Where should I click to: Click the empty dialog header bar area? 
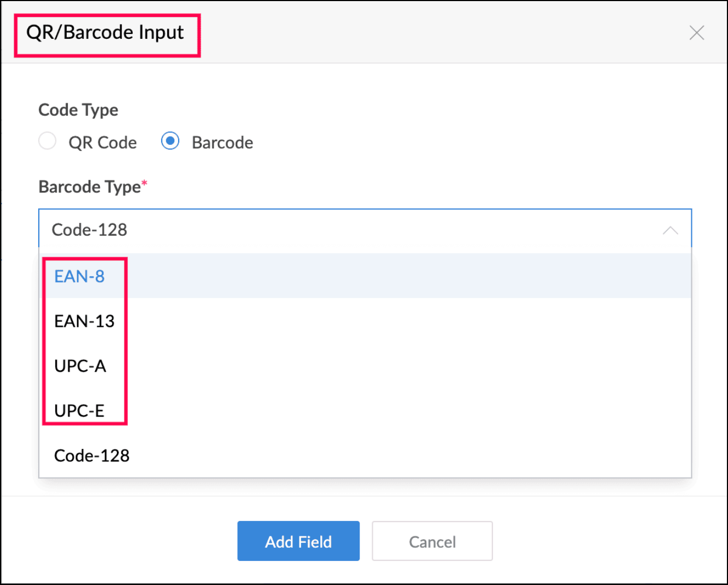pyautogui.click(x=437, y=33)
